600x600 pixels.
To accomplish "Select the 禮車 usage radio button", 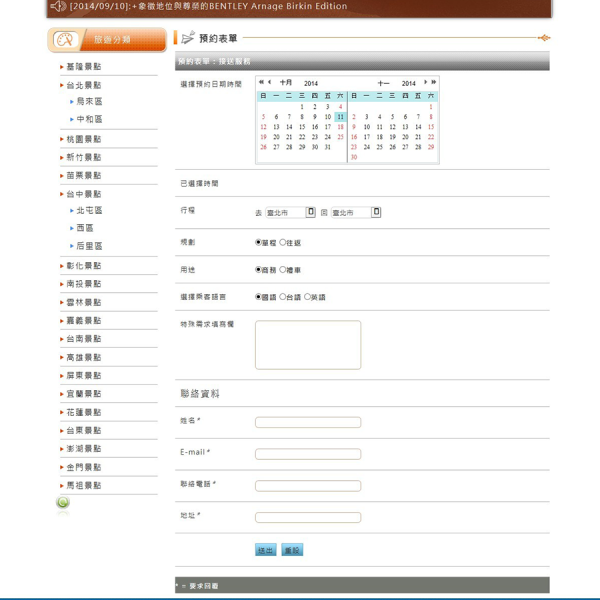I will pyautogui.click(x=283, y=269).
